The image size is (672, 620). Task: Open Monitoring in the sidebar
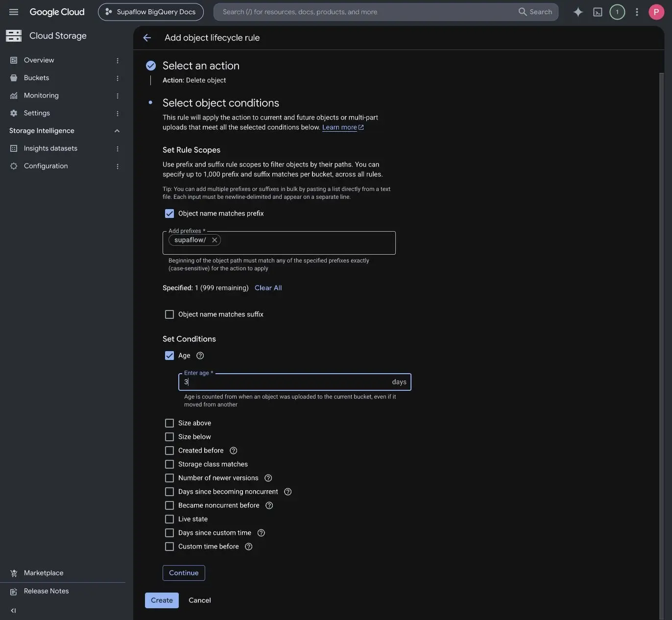pyautogui.click(x=41, y=95)
